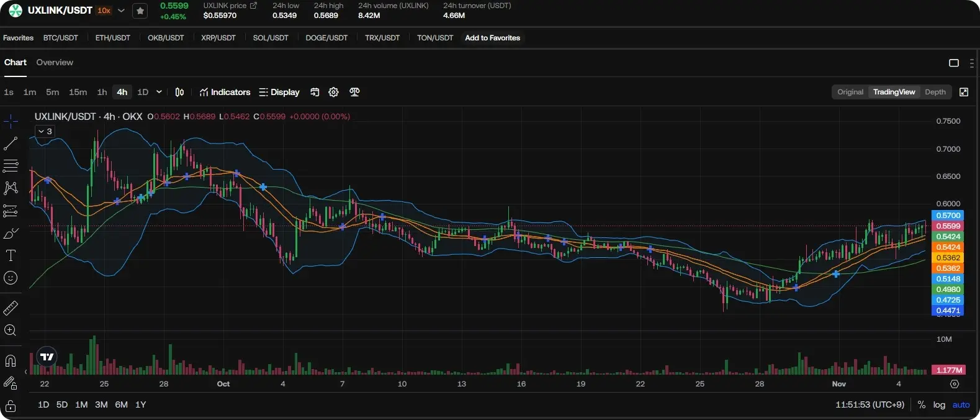Viewport: 980px width, 420px height.
Task: Enter fullscreen chart view
Action: coord(964,92)
